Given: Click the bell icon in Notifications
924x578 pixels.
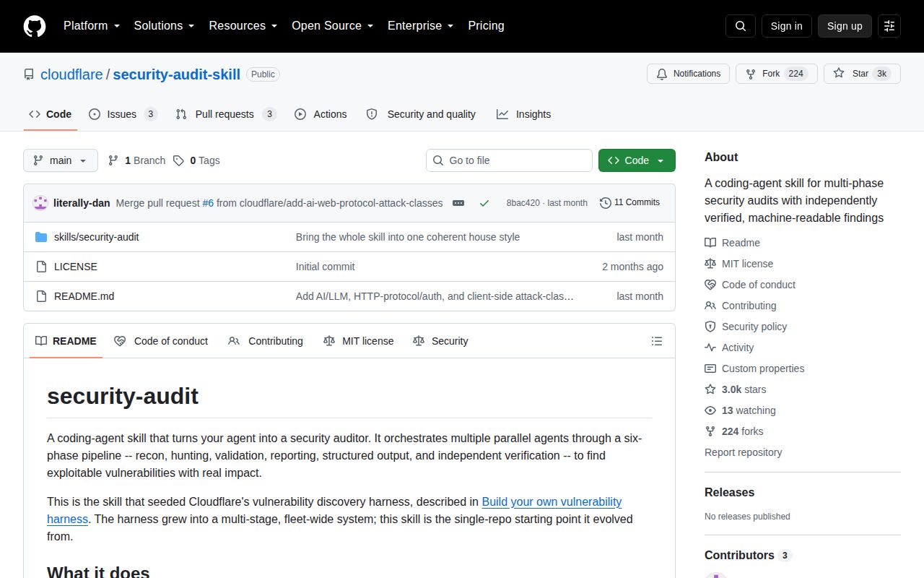Looking at the screenshot, I should [x=662, y=74].
